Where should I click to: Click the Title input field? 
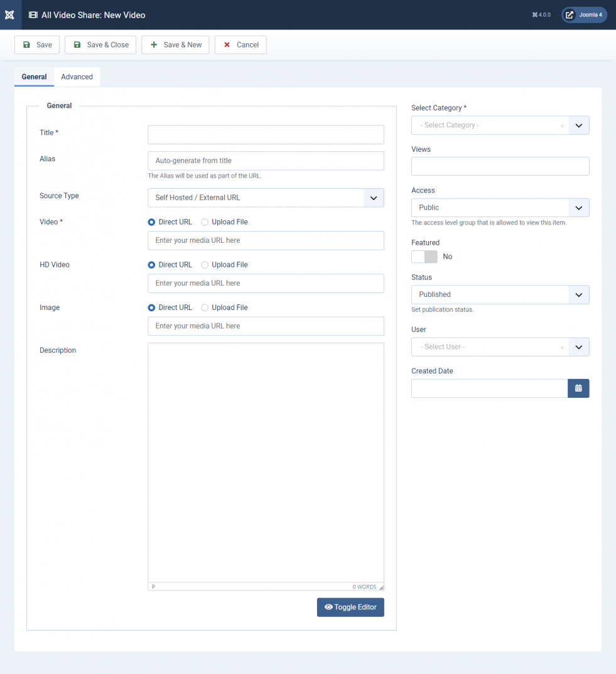point(266,134)
